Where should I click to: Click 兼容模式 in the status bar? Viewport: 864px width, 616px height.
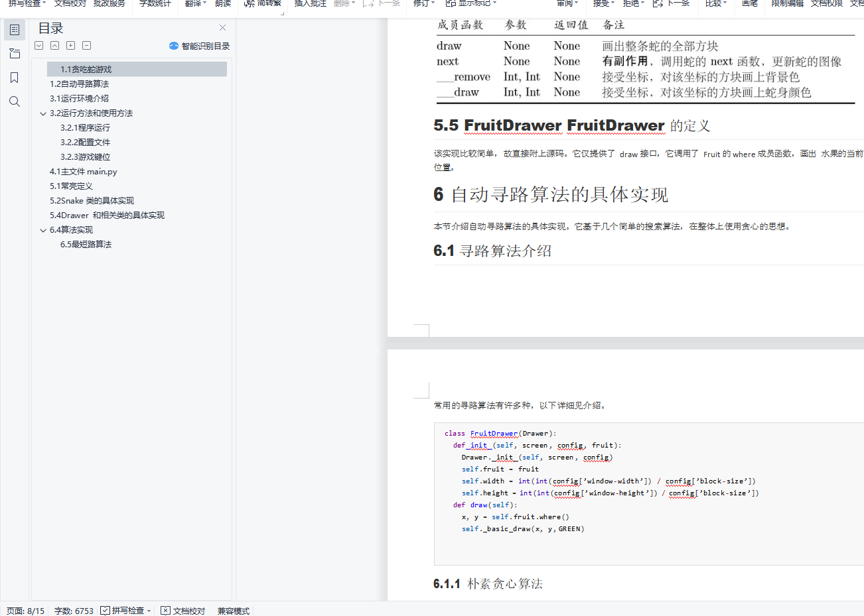click(x=234, y=611)
